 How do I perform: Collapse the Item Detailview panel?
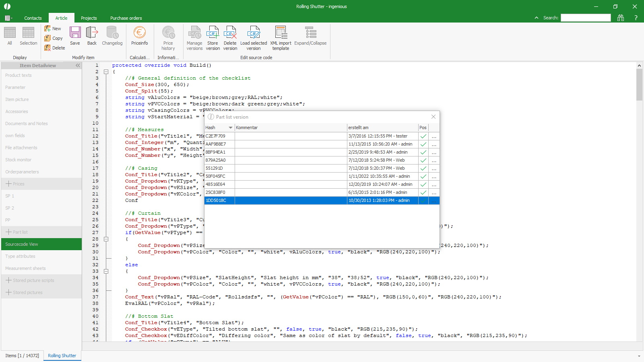point(78,66)
